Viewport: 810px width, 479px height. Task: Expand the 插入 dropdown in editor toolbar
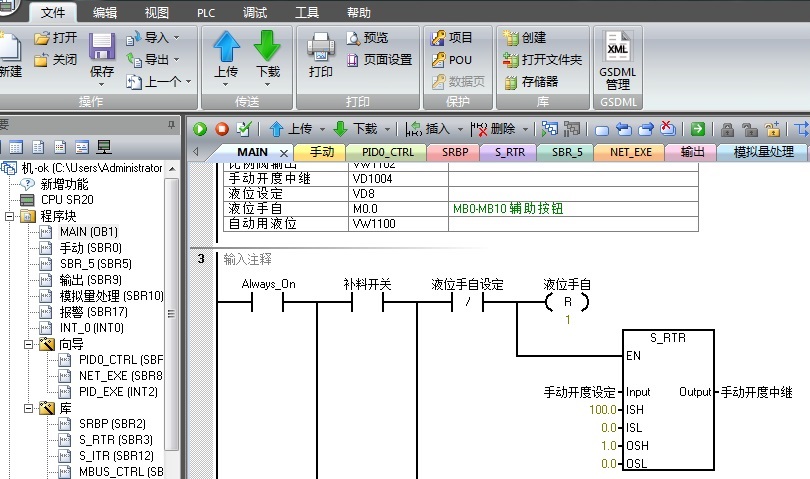(x=460, y=129)
